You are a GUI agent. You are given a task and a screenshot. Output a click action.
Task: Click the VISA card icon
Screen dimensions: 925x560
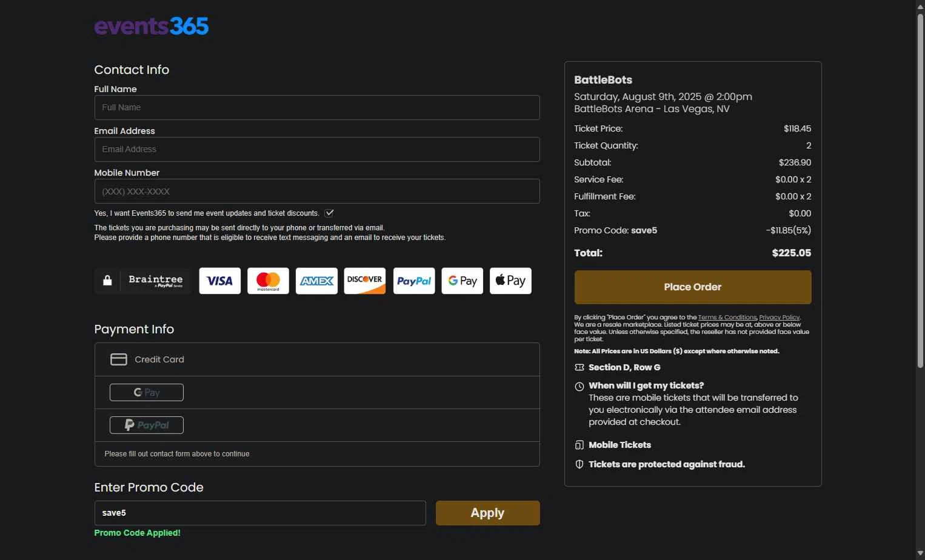[x=219, y=281]
